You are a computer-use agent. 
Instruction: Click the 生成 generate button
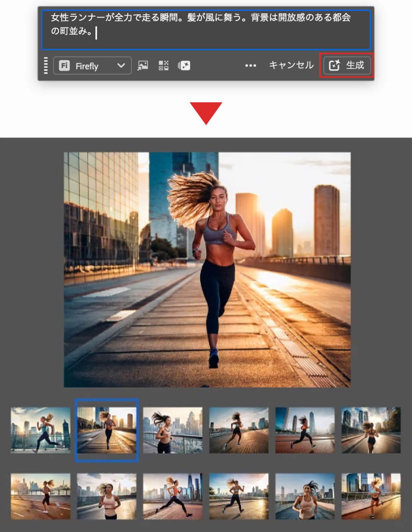(347, 65)
